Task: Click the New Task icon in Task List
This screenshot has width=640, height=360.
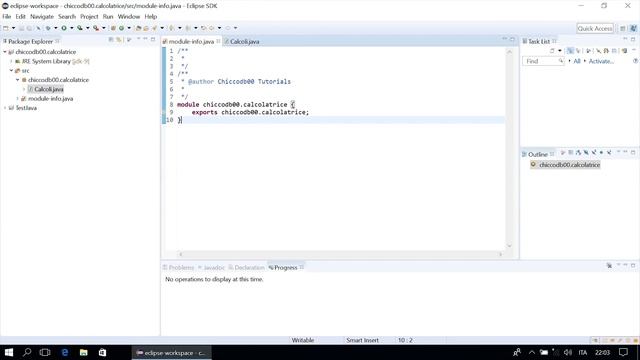Action: 552,51
